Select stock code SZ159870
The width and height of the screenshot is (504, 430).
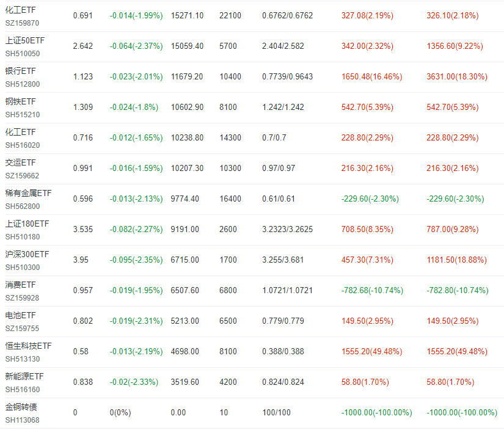coord(22,23)
